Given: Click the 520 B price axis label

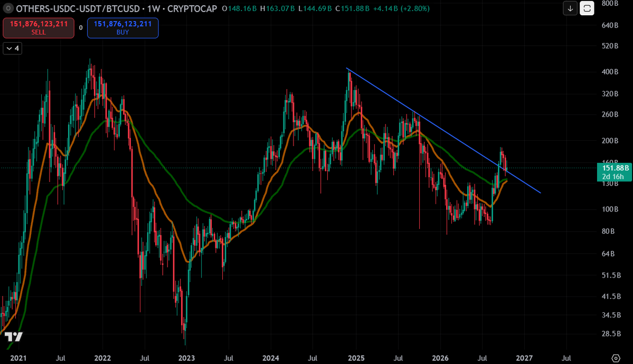Looking at the screenshot, I should pyautogui.click(x=610, y=46).
